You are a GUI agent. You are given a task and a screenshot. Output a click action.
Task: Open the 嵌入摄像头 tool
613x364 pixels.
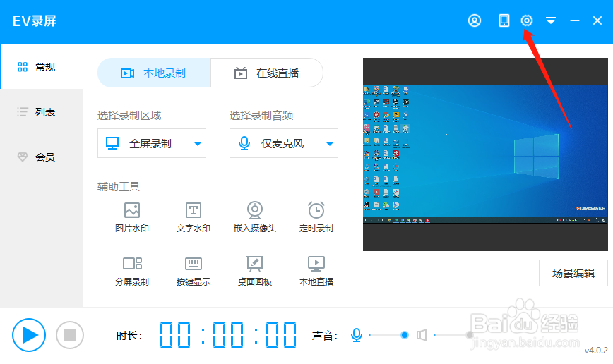[255, 217]
